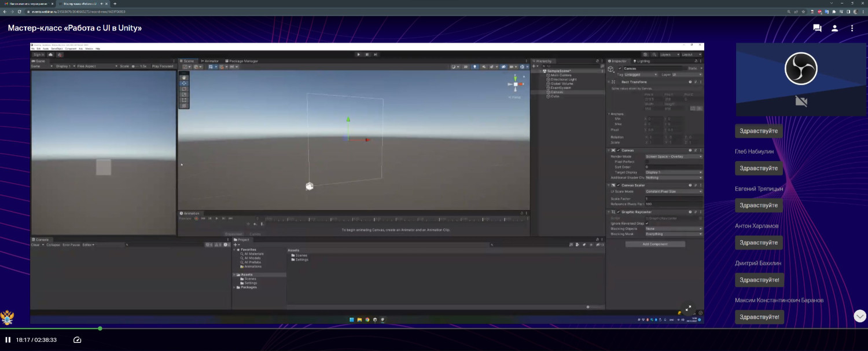Click the Scene view orientation gizmo
The width and height of the screenshot is (868, 351).
click(515, 85)
